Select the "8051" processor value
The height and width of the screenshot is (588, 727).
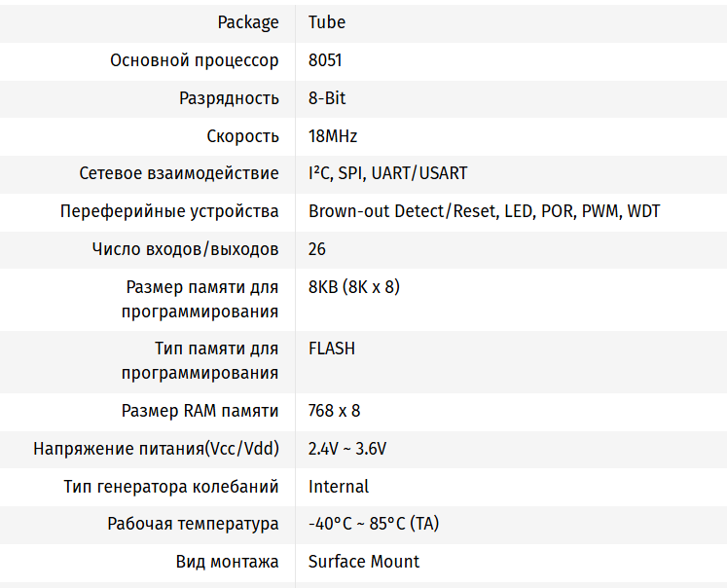(x=325, y=60)
